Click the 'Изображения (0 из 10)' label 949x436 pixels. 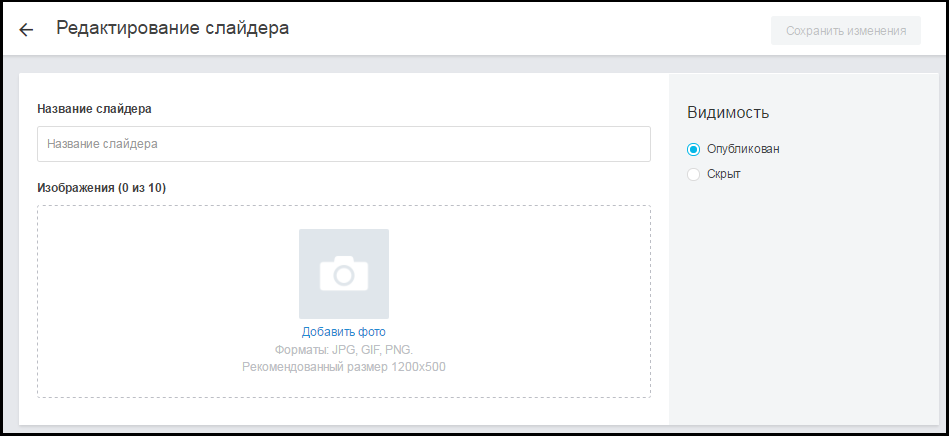(101, 187)
